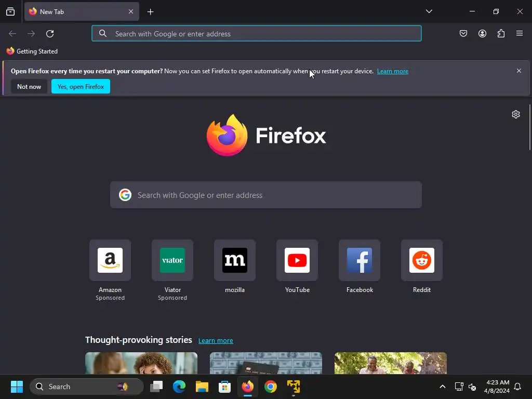This screenshot has width=532, height=399.
Task: Go back one page
Action: [12, 34]
